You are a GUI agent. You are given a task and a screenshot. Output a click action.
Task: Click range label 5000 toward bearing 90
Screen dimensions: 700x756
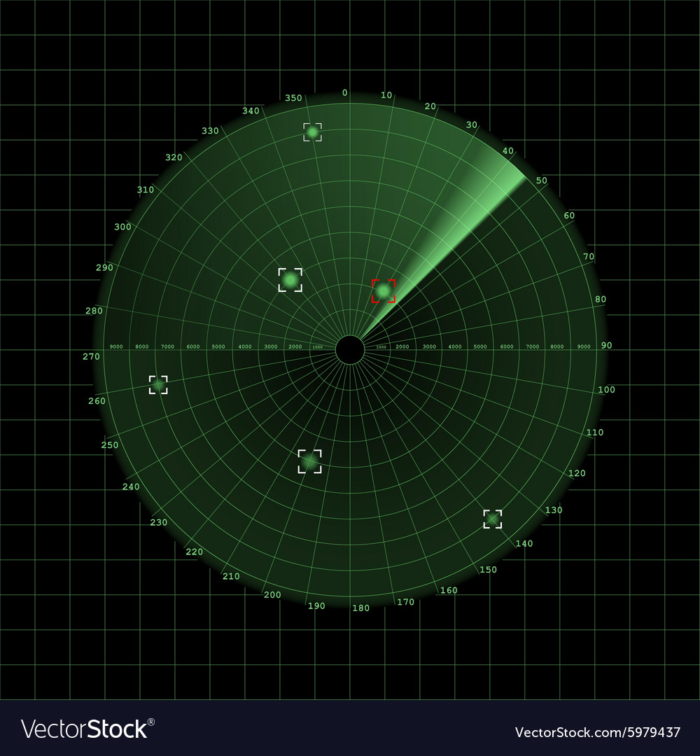(480, 346)
